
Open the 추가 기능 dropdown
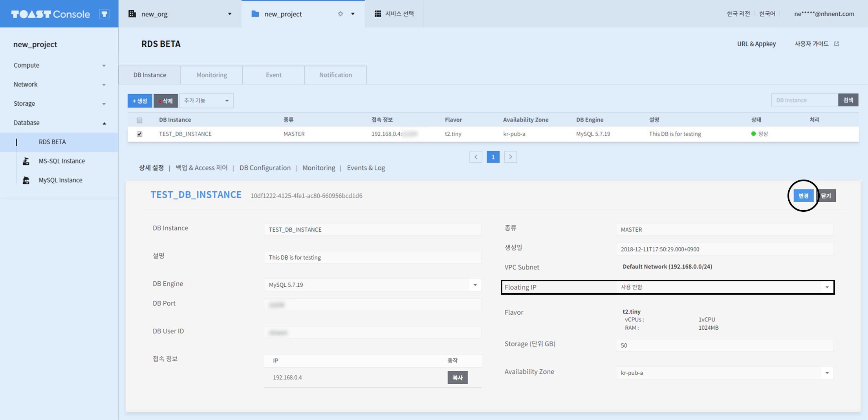coord(207,101)
